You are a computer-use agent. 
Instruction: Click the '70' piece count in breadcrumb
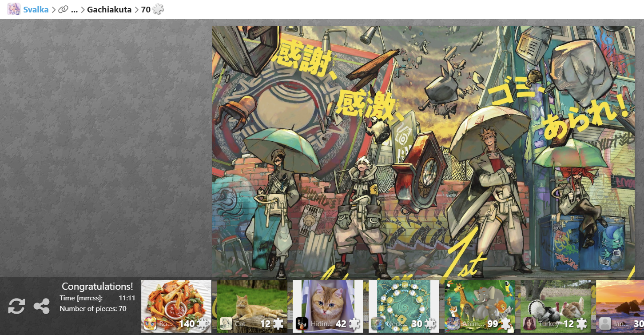(146, 9)
